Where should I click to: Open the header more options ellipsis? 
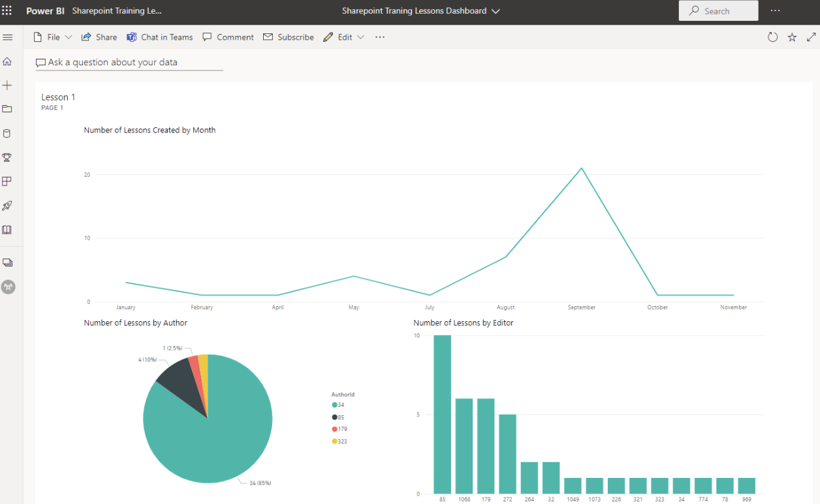tap(775, 11)
